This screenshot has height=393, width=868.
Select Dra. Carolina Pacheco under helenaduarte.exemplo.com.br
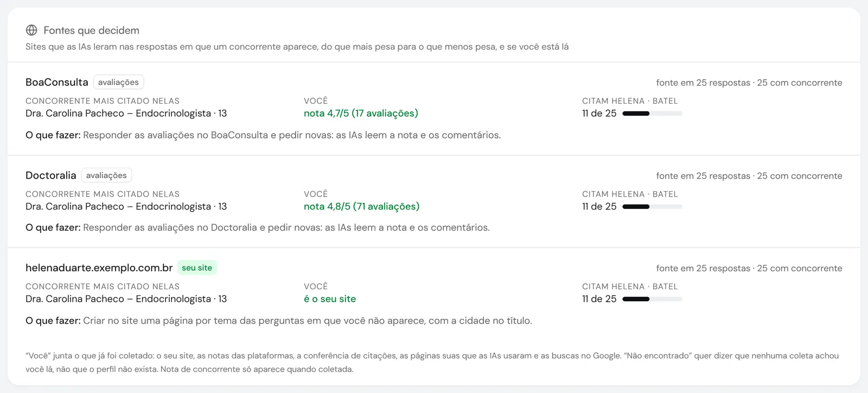tap(126, 299)
